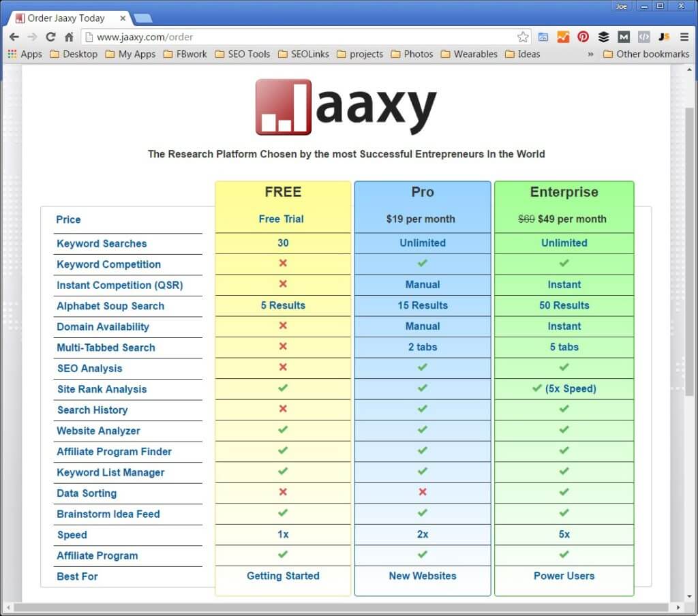This screenshot has width=698, height=616.
Task: Click the Jaaxy logo
Action: [346, 107]
